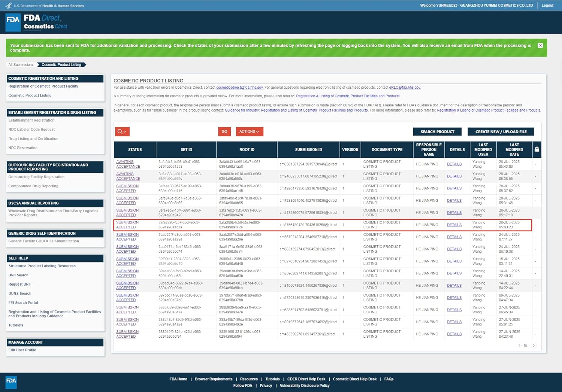Select Edit User Profile in sidebar
The image size is (562, 392).
pos(22,350)
